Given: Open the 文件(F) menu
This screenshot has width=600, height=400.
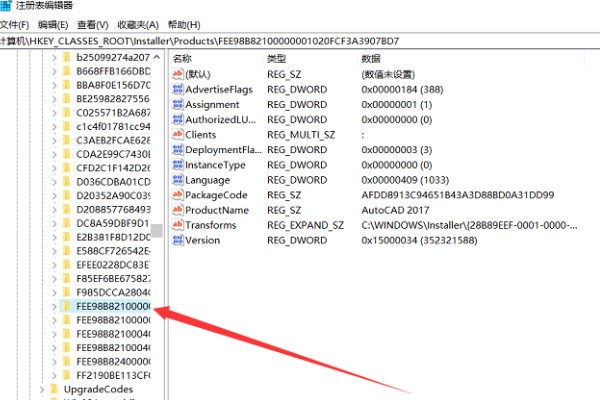Looking at the screenshot, I should click(15, 24).
